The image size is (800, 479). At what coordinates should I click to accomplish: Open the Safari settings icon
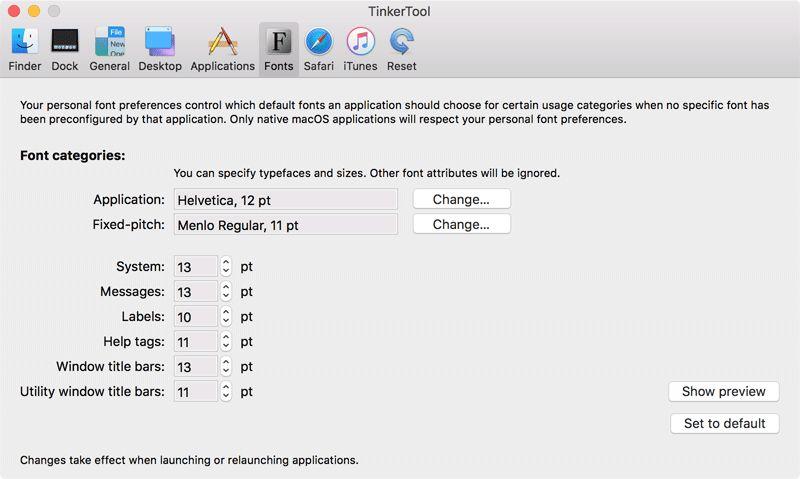click(319, 49)
